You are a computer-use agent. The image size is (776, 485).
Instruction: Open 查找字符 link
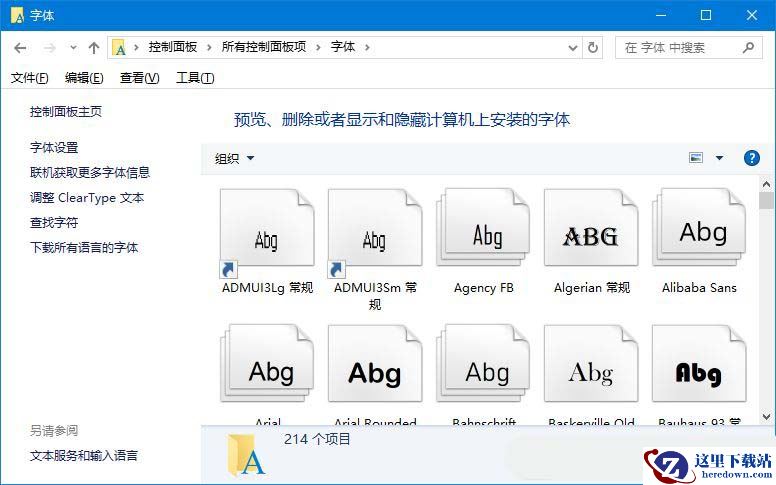[54, 223]
